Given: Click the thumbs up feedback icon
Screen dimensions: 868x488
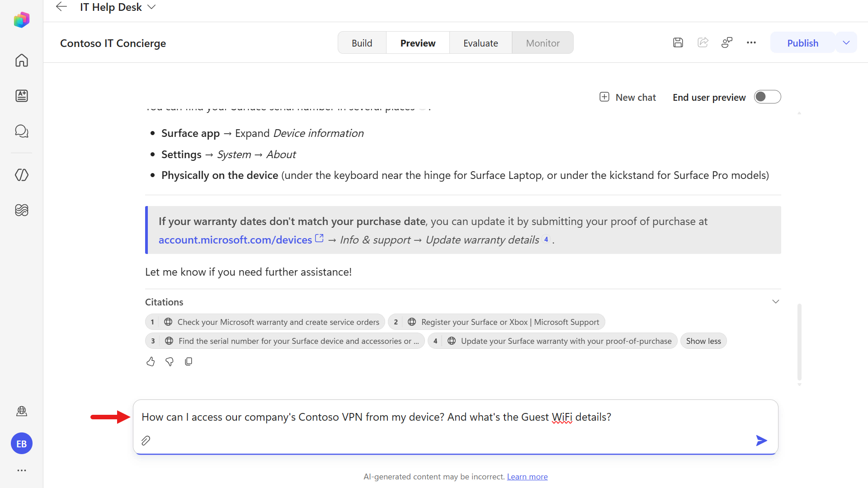Looking at the screenshot, I should [151, 361].
